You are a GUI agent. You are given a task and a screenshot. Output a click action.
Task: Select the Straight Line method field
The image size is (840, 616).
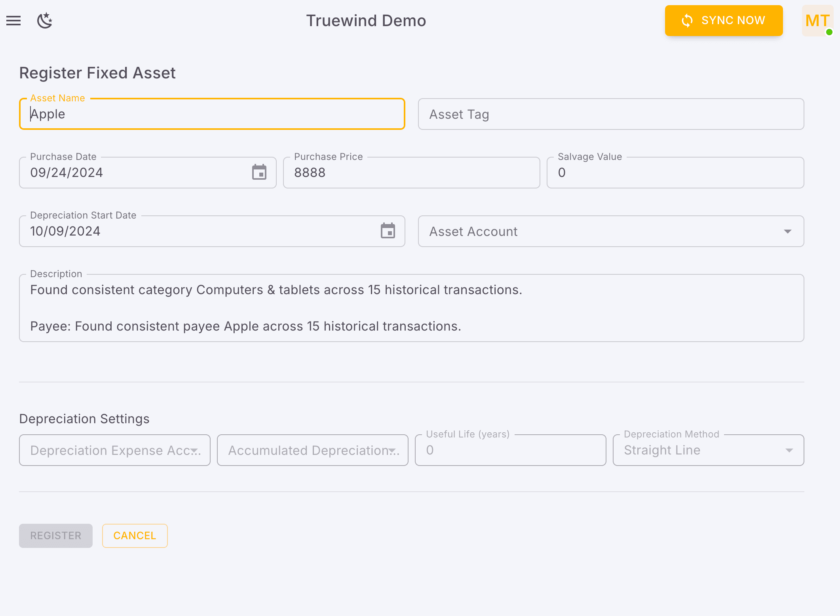tap(662, 450)
